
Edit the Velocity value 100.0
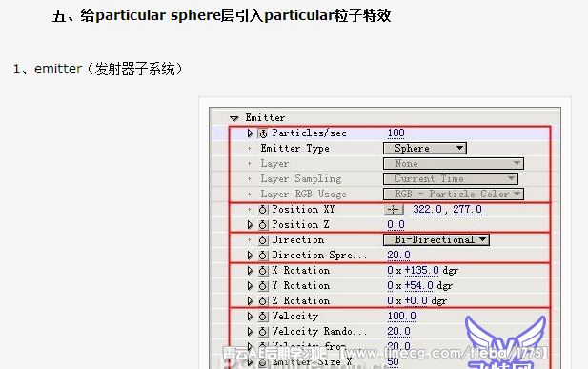coord(401,316)
